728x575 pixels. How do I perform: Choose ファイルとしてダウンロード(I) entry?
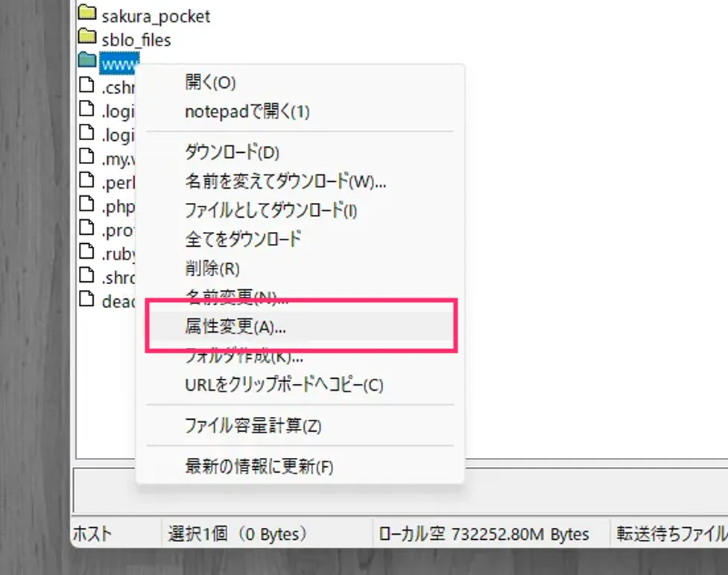click(270, 210)
